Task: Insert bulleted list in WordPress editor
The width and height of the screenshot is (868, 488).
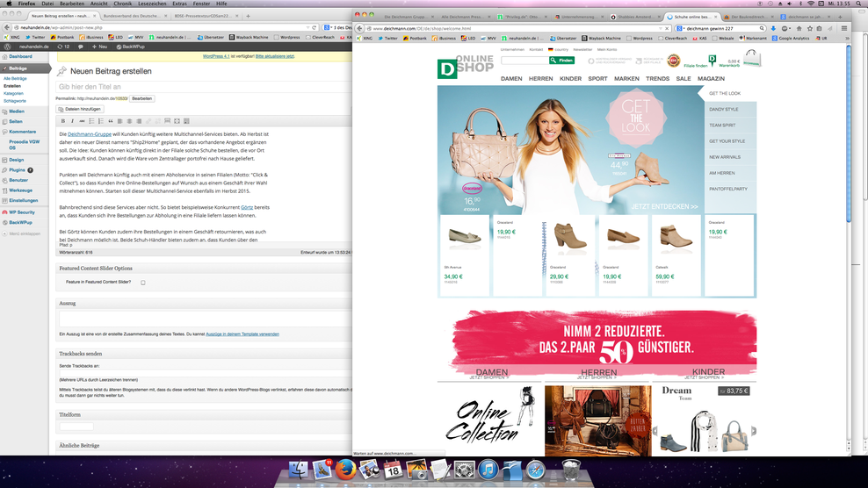Action: point(91,121)
